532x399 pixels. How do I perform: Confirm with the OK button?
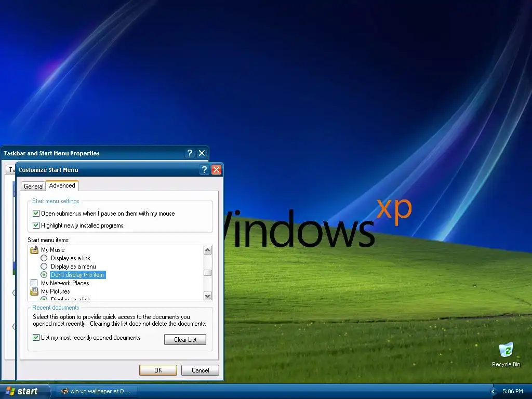158,370
